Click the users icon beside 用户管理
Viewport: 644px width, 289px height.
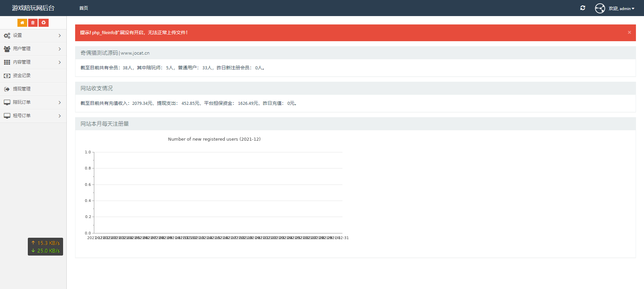coord(7,49)
